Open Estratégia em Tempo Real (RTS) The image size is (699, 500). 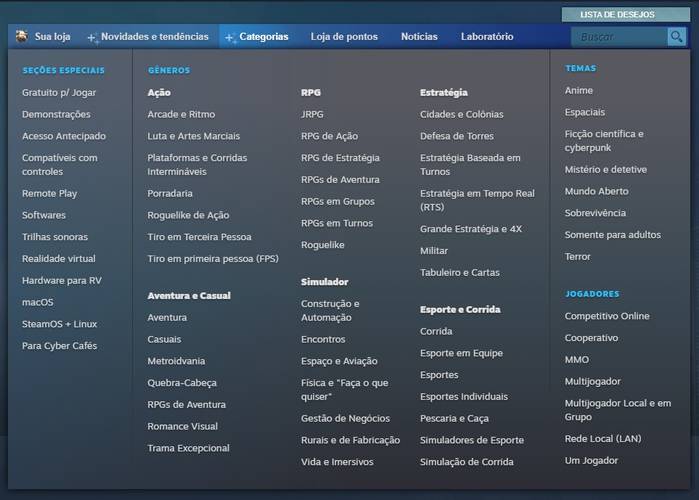pos(477,200)
